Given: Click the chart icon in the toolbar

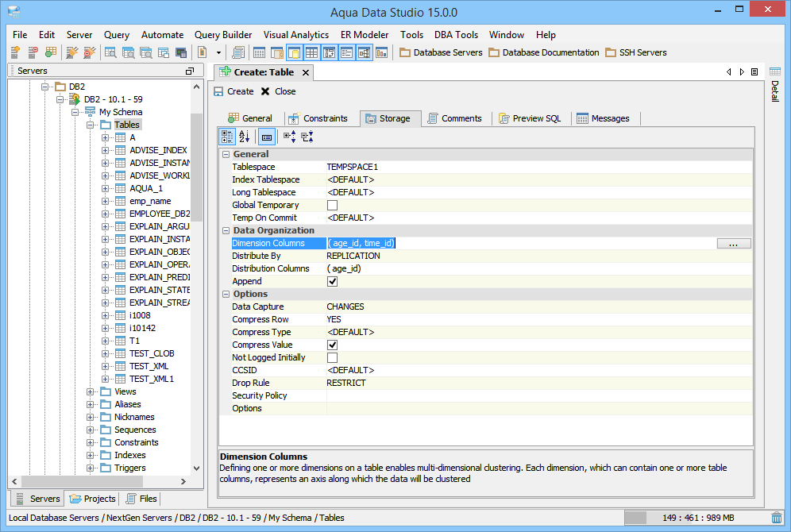Looking at the screenshot, I should (381, 52).
